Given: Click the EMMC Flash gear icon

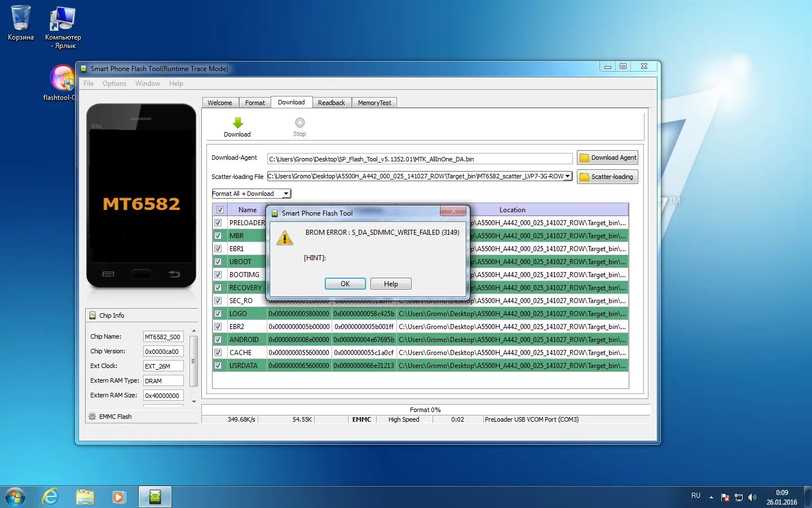Looking at the screenshot, I should tap(92, 417).
